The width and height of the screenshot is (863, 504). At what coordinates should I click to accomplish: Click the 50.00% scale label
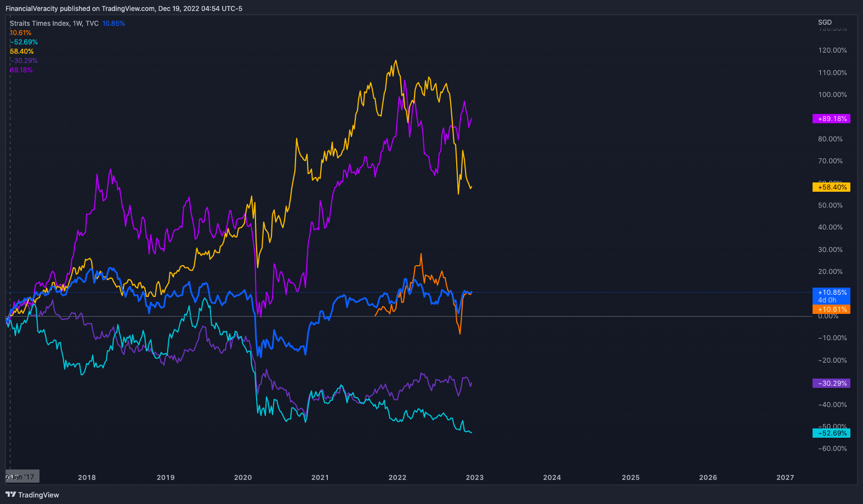pyautogui.click(x=831, y=205)
